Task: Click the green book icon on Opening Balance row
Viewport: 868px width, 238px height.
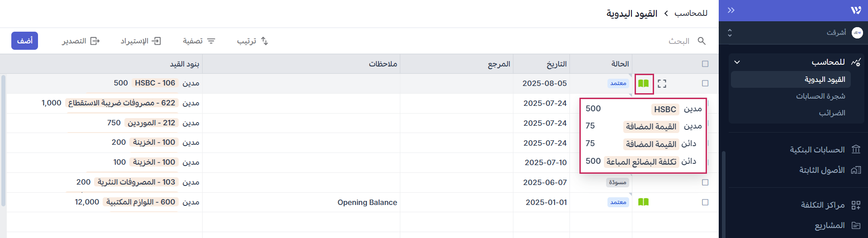Action: [x=643, y=202]
